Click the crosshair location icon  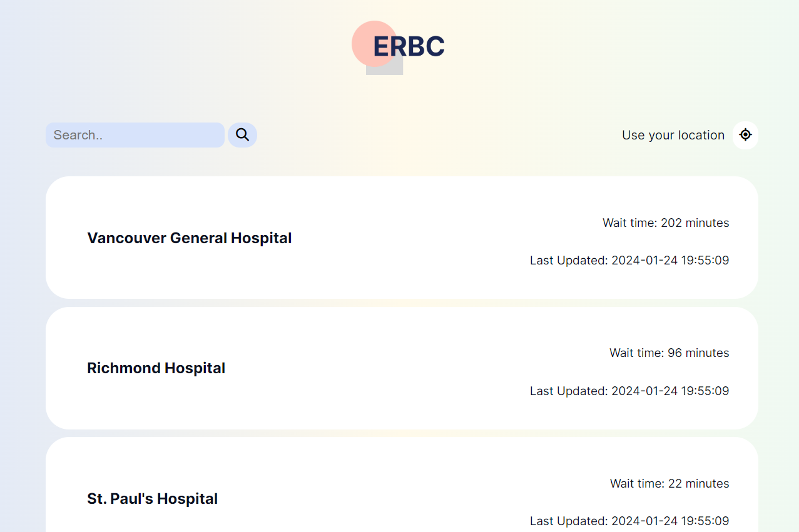click(x=745, y=135)
